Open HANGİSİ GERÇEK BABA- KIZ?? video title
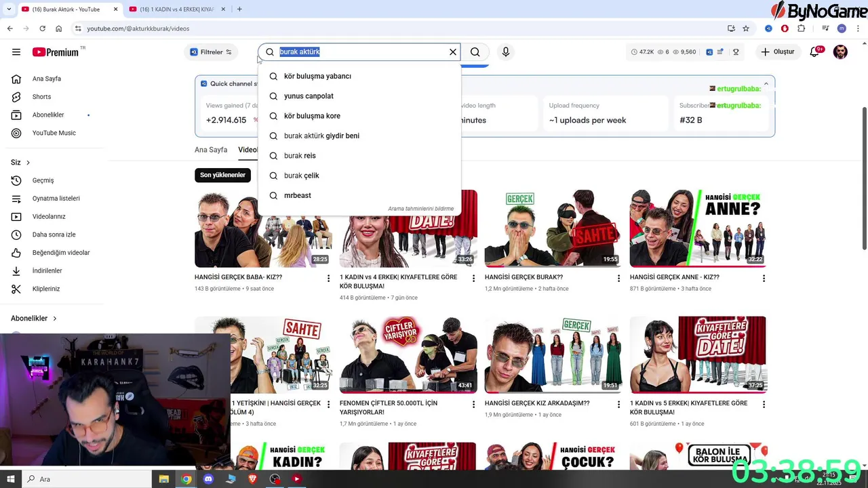 click(x=238, y=277)
